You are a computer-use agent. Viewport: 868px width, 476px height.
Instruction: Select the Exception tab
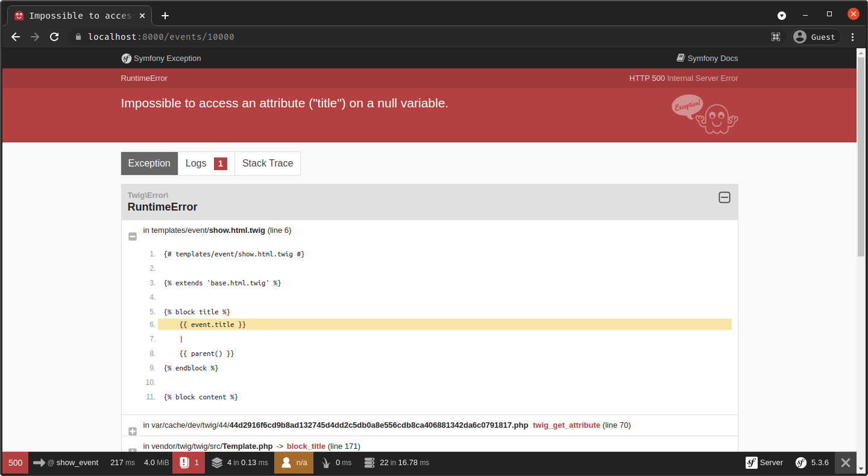point(149,163)
